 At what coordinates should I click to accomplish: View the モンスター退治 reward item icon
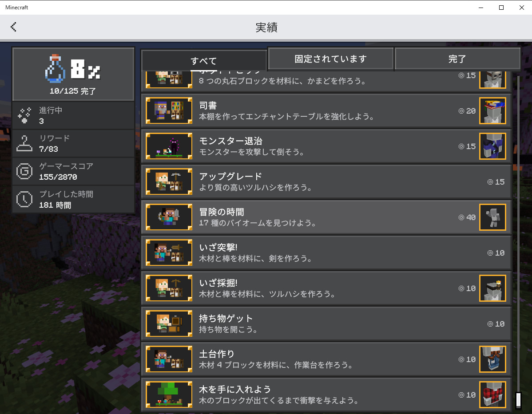point(492,146)
